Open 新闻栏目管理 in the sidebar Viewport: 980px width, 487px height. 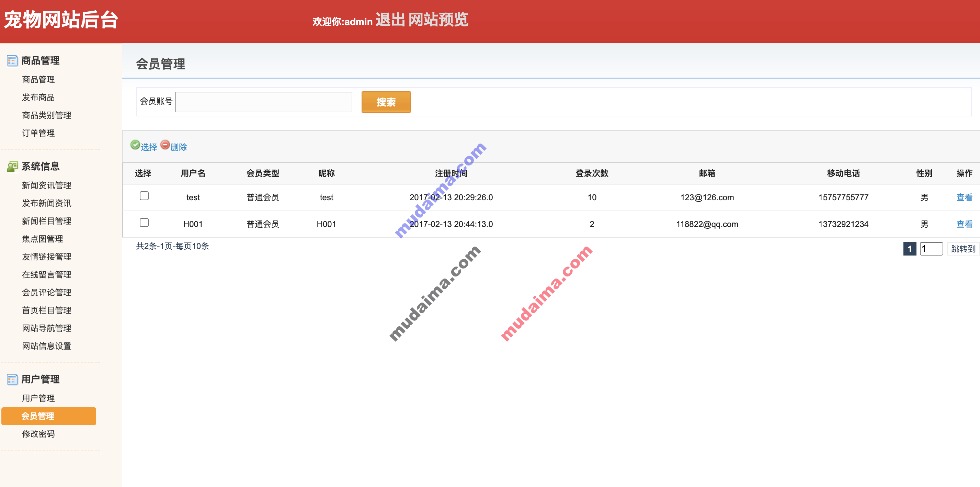click(46, 221)
